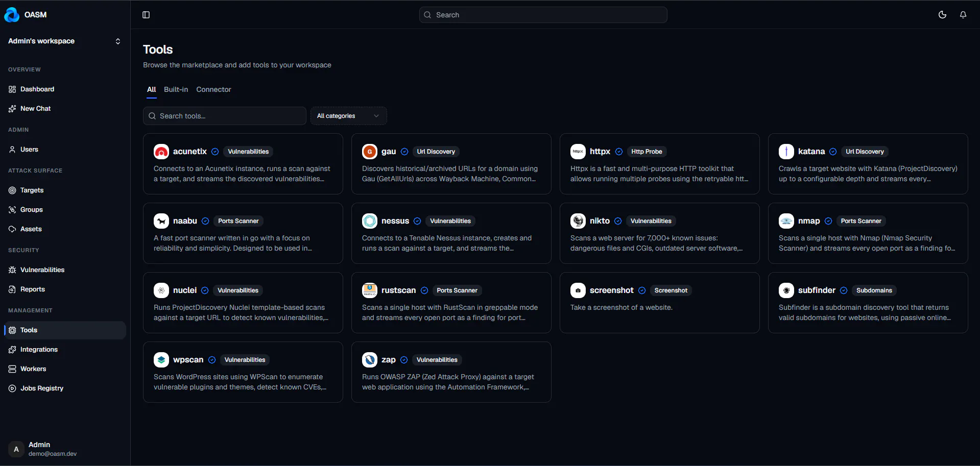980x466 pixels.
Task: Switch to the All tab
Action: [152, 89]
